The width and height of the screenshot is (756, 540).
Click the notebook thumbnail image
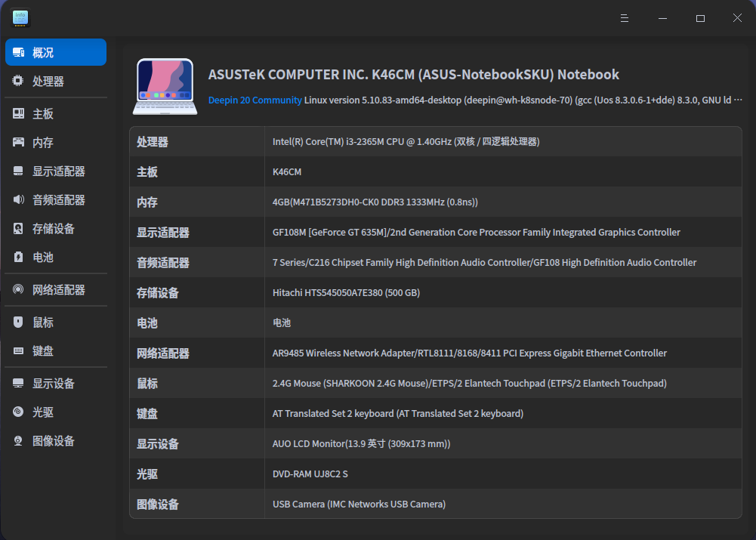coord(165,85)
